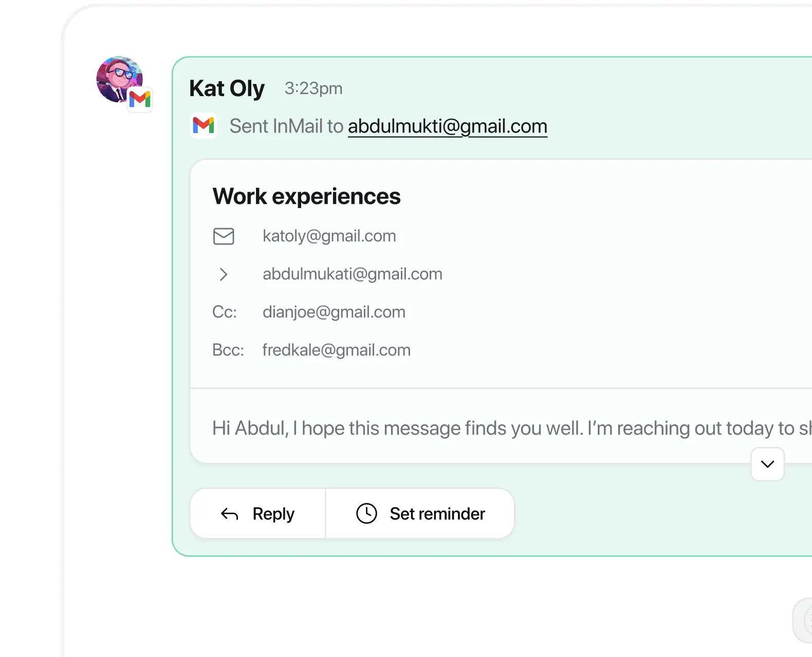The height and width of the screenshot is (657, 812).
Task: Open the Work experiences subject heading
Action: click(x=306, y=196)
